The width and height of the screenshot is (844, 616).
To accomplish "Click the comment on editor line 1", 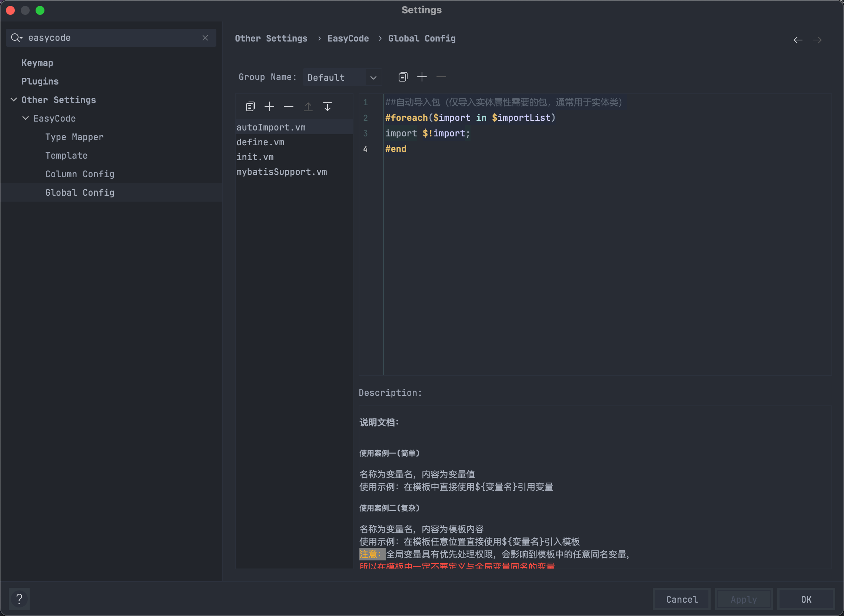I will [x=504, y=102].
